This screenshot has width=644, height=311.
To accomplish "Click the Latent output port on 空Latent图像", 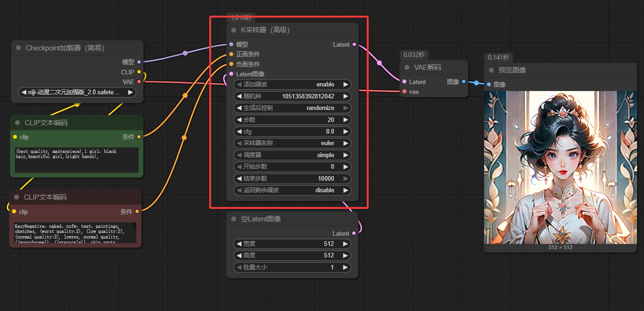I will pos(354,233).
